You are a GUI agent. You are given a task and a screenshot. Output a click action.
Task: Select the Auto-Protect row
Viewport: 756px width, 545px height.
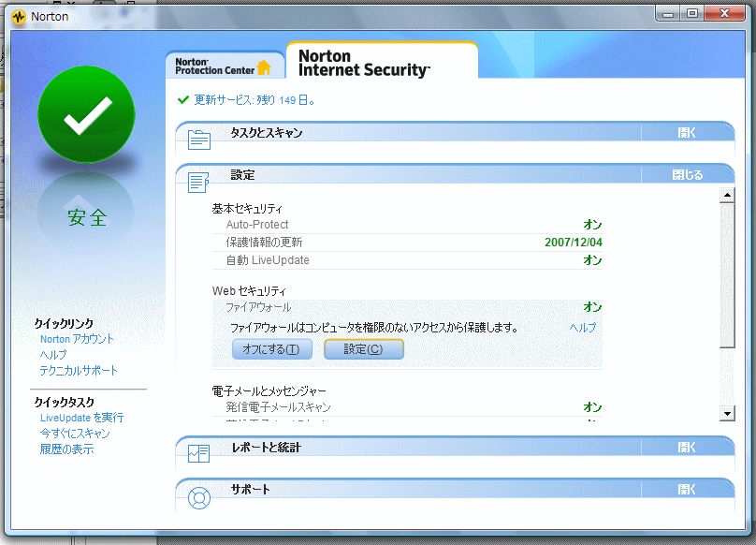coord(407,225)
